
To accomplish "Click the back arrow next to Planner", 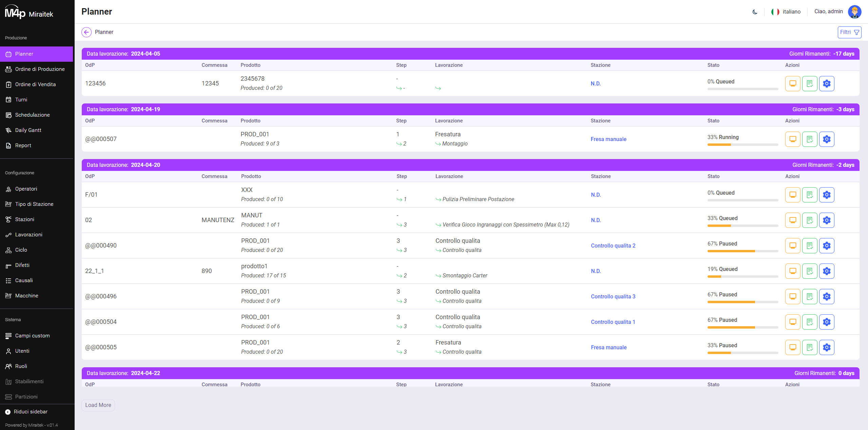I will [86, 32].
